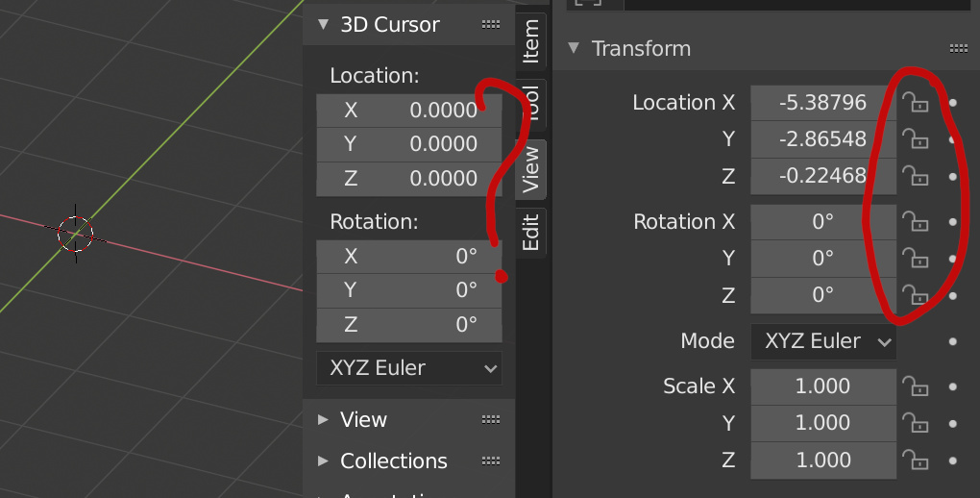The image size is (980, 498).
Task: Click the Transform Rotation Y value field
Action: [x=823, y=258]
